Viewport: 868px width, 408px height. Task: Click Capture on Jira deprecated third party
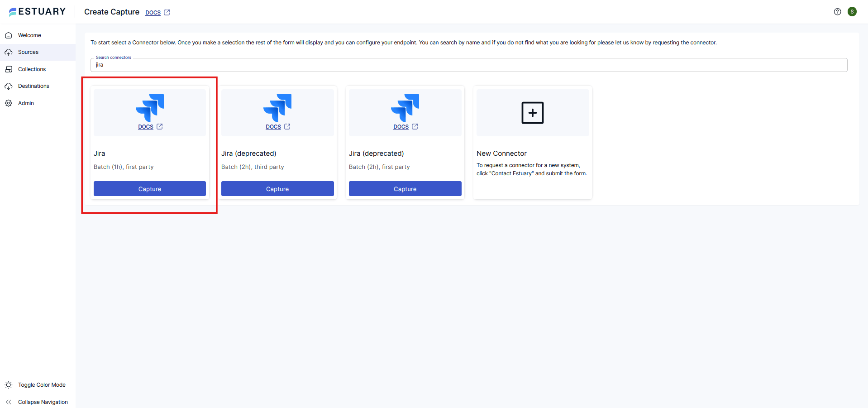[x=277, y=189]
